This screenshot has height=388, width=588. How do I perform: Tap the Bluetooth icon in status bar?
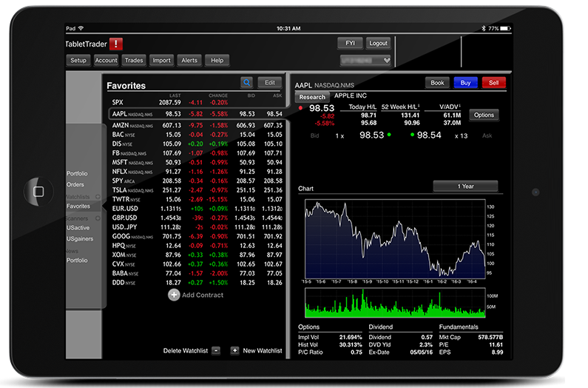pos(484,29)
